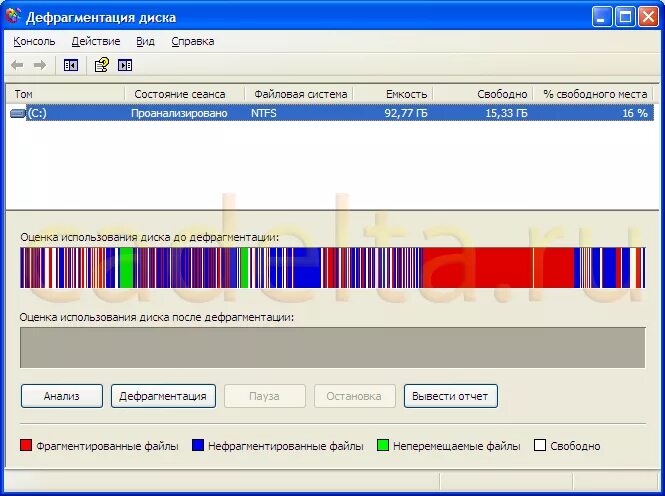
Task: Click the Вывести отчет button
Action: pos(450,396)
